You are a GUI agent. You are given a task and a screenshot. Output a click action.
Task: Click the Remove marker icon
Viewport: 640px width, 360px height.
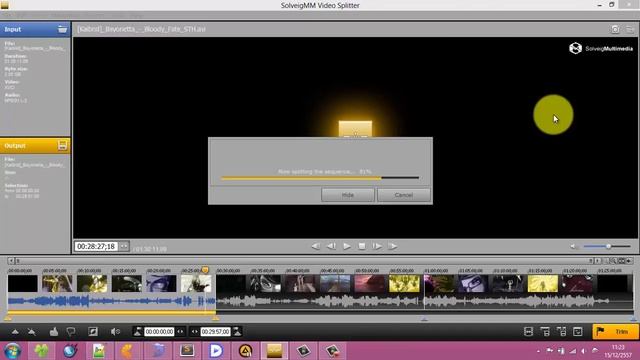[x=31, y=332]
